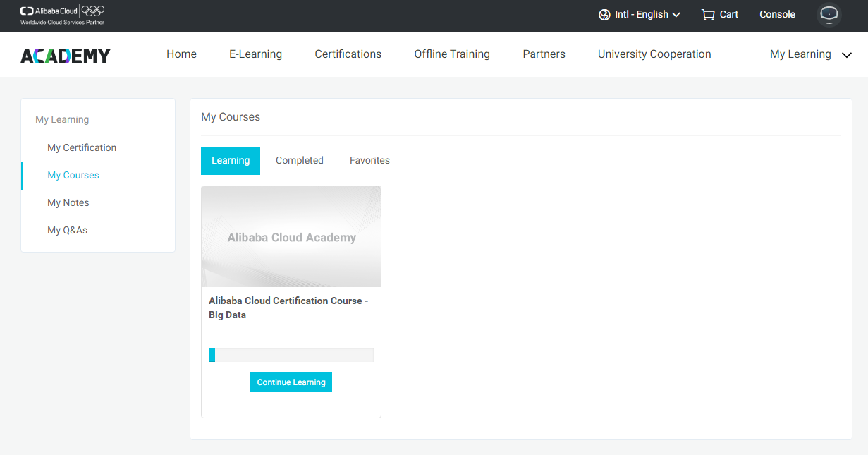Viewport: 868px width, 455px height.
Task: Open the user profile avatar icon
Action: 829,14
